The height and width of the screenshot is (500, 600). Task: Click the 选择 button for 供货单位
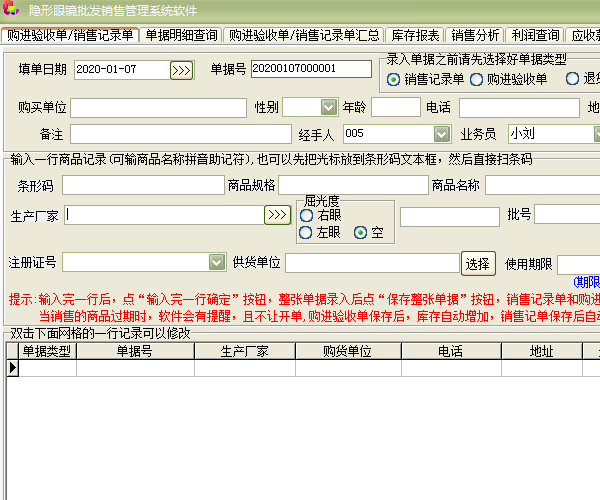coord(478,264)
